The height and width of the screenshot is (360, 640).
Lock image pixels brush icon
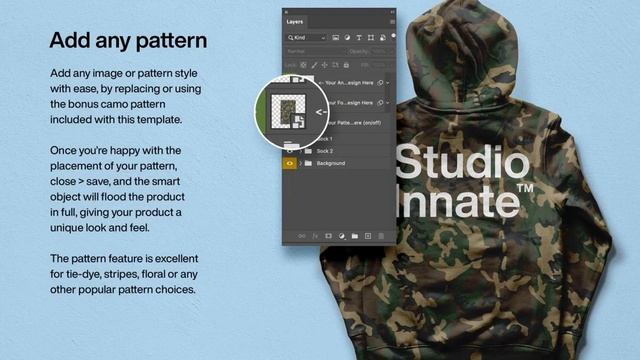pyautogui.click(x=314, y=65)
